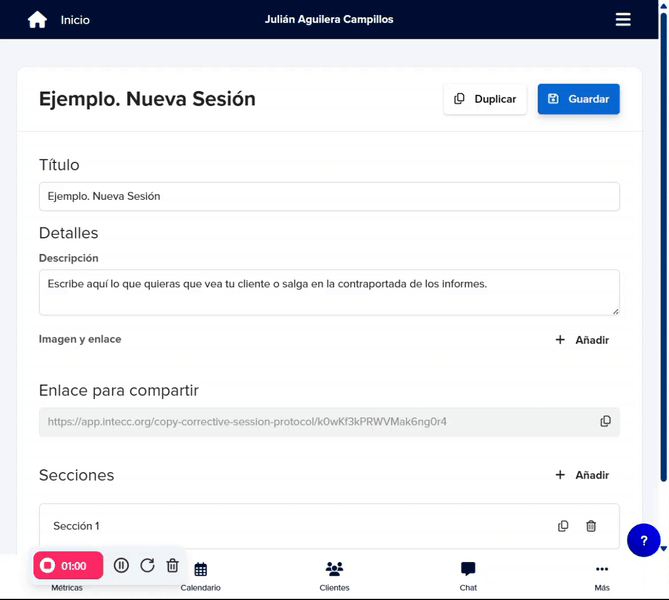Viewport: 669px width, 600px height.
Task: Click the Duplicar button
Action: coord(485,99)
